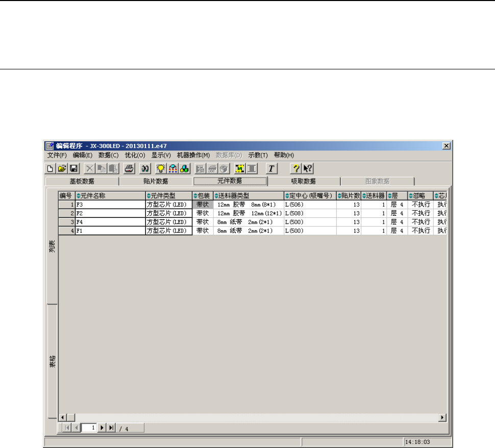Screen dimensions: 495x448
Task: Click the yellow question mark help icon
Action: coord(295,168)
